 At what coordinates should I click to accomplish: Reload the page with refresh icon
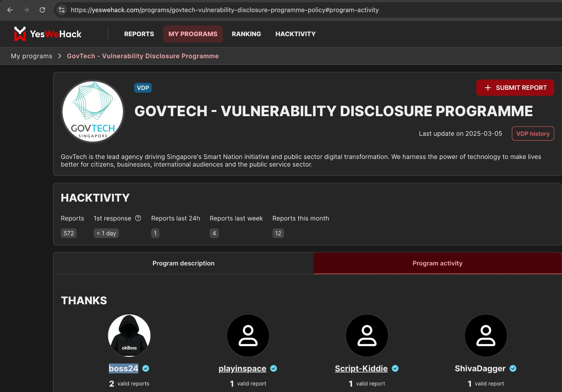42,10
